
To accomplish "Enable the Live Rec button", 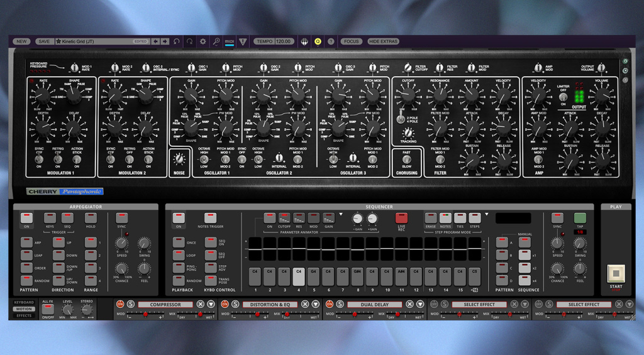I will click(x=401, y=218).
